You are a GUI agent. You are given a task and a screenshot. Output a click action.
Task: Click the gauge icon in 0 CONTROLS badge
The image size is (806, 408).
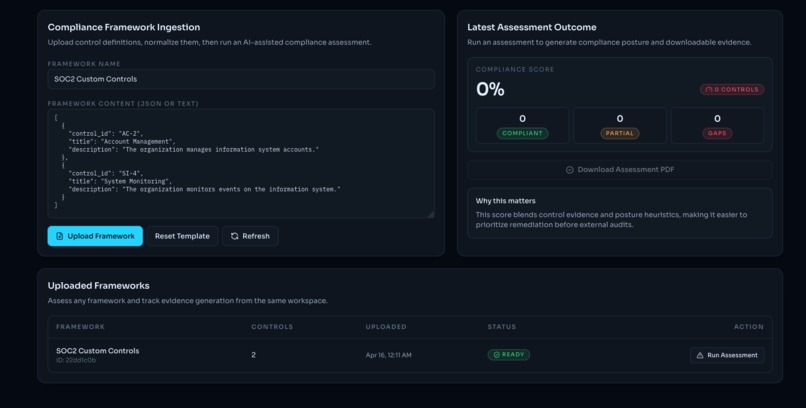709,89
